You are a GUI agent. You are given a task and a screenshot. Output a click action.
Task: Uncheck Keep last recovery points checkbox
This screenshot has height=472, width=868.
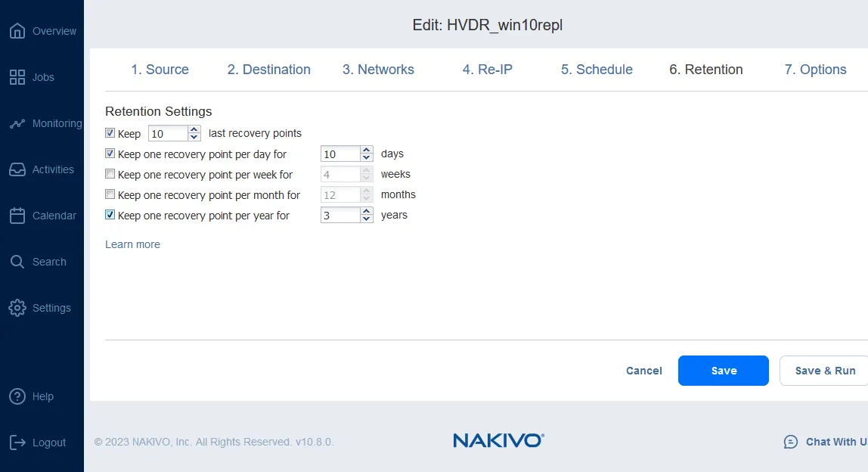(110, 133)
